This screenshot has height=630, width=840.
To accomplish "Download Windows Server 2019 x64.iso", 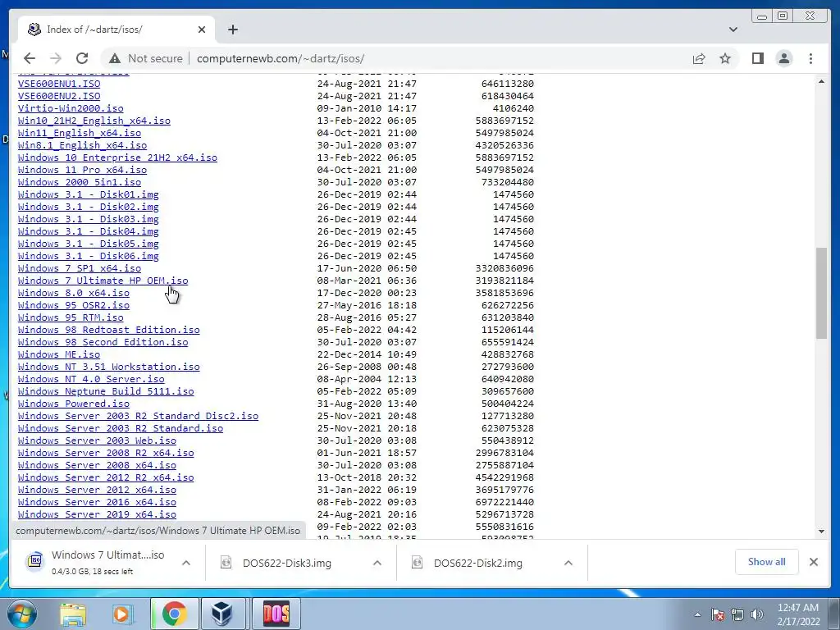I will 97,515.
